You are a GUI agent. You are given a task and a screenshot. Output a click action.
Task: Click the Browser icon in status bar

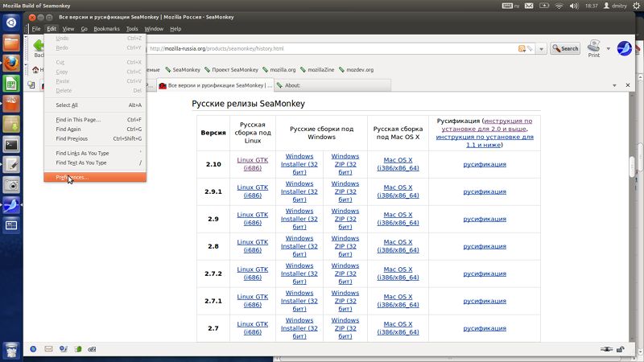coord(33,349)
